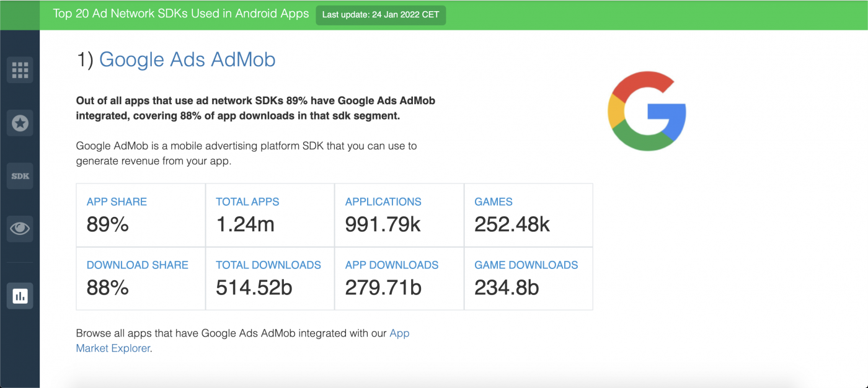The height and width of the screenshot is (388, 868).
Task: Click the GAME DOWNLOADS label
Action: click(526, 265)
